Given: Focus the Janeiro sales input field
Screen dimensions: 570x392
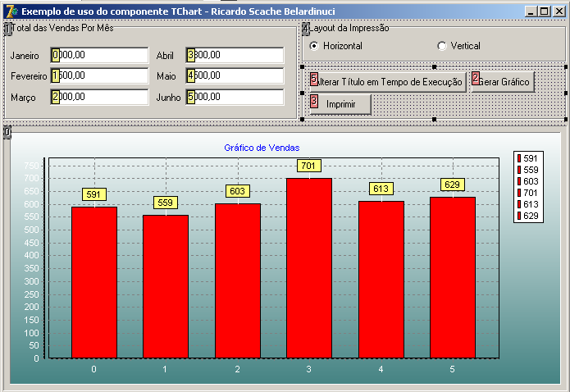Looking at the screenshot, I should pyautogui.click(x=98, y=55).
